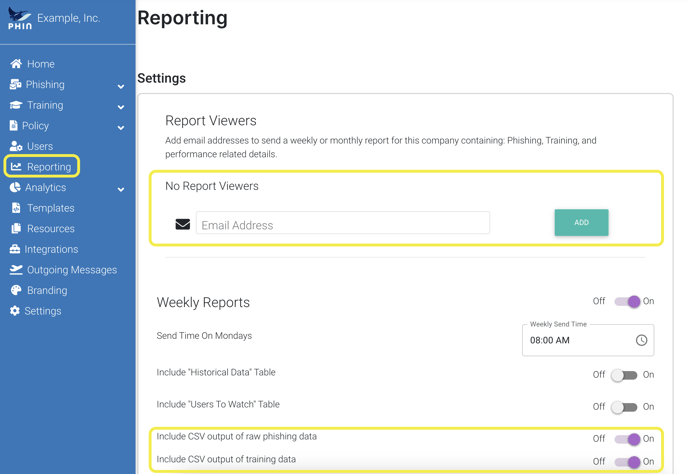Image resolution: width=688 pixels, height=474 pixels.
Task: Click the Analytics pie chart icon
Action: pyautogui.click(x=15, y=187)
